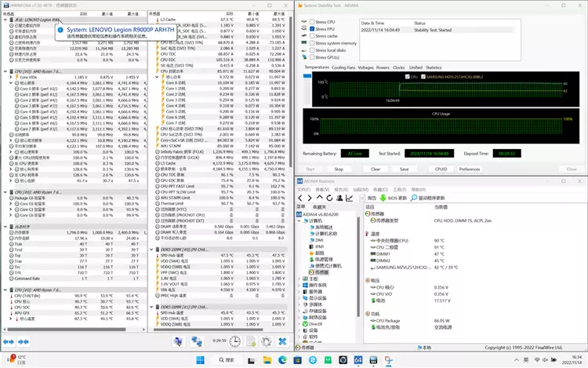Switch to Clocks tab
This screenshot has height=368, width=588.
[x=398, y=67]
